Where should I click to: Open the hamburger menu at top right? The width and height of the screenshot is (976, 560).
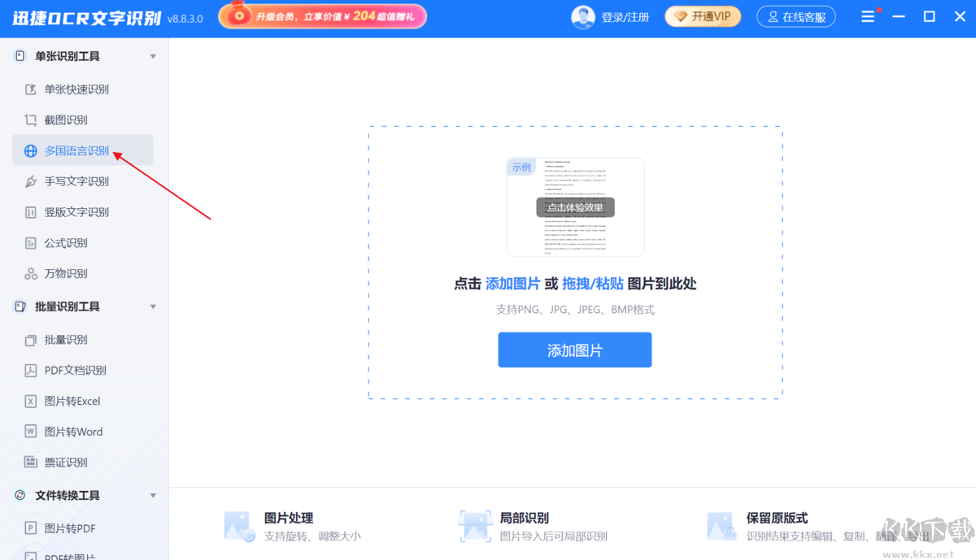(869, 15)
